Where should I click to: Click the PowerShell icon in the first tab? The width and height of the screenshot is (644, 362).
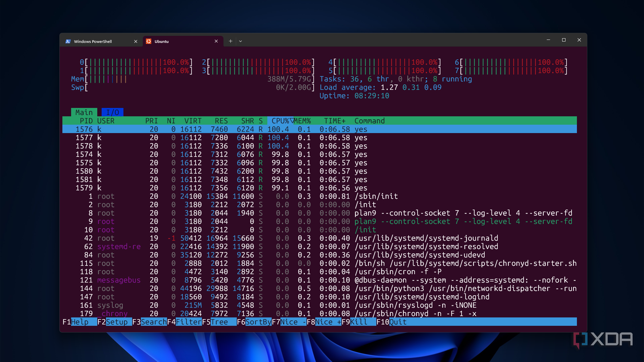68,41
